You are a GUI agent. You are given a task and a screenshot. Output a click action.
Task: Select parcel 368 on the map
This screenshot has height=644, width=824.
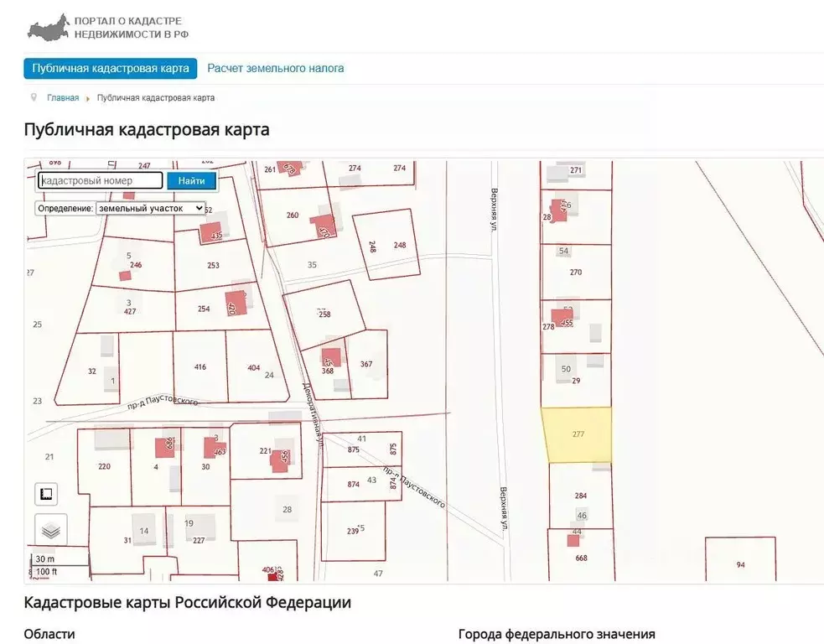pyautogui.click(x=328, y=371)
